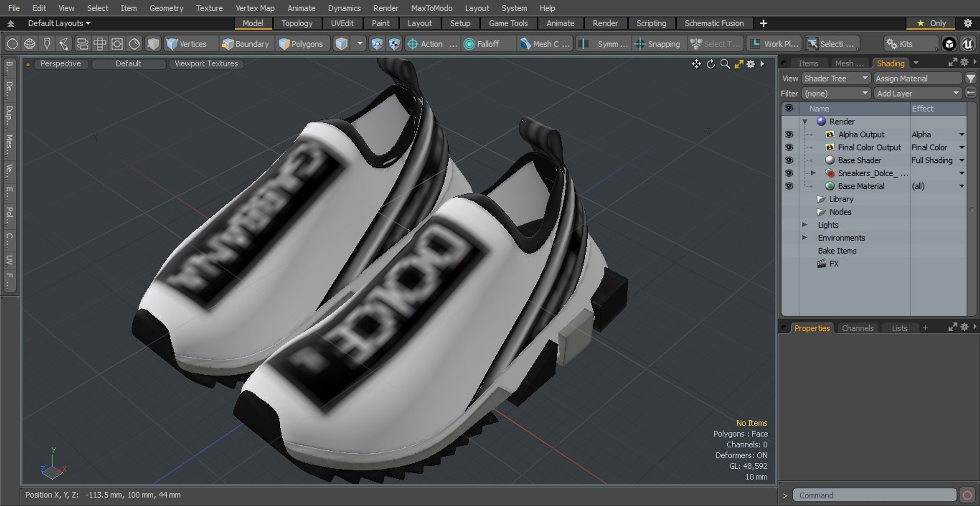Open the Geometry menu
This screenshot has height=506, width=980.
[166, 8]
